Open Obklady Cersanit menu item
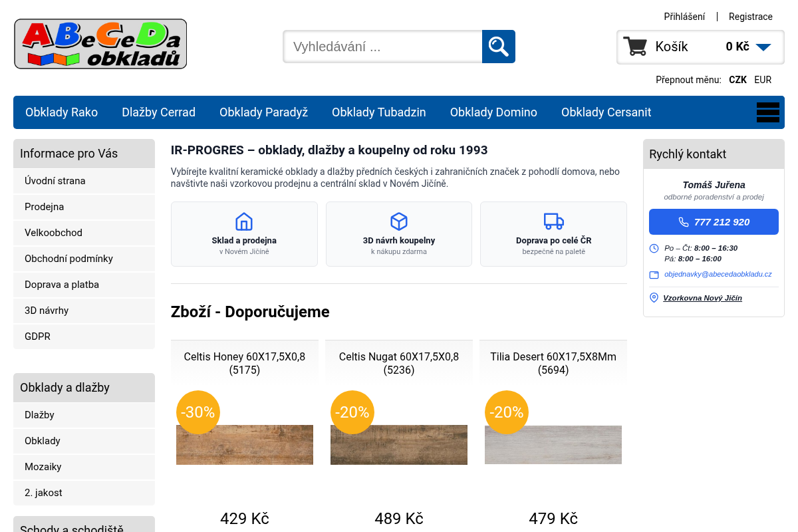Viewport: 798px width, 532px height. pos(606,112)
